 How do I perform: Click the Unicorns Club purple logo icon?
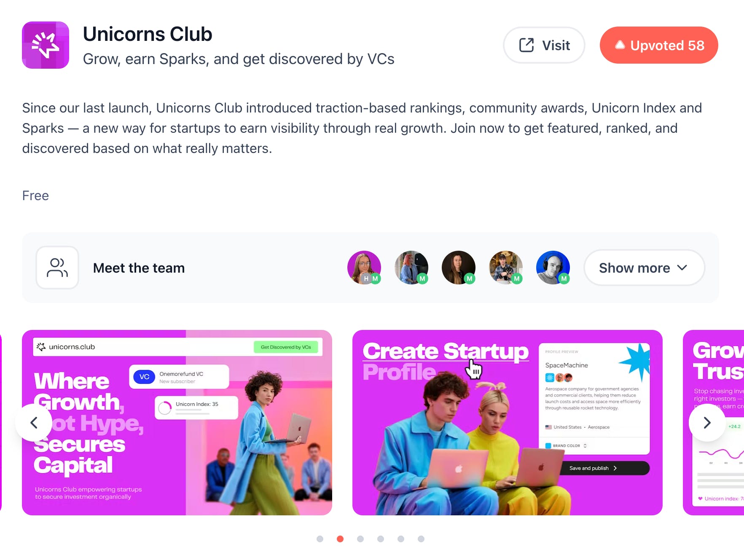click(46, 45)
